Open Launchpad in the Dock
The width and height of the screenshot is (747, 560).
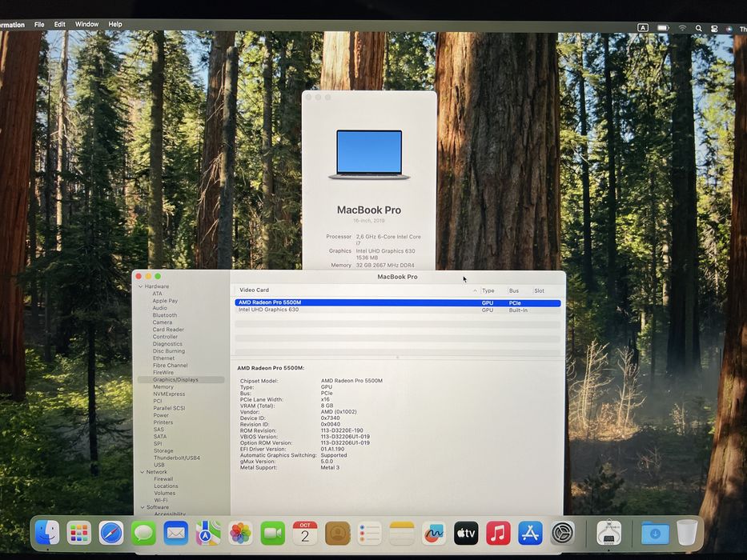pyautogui.click(x=79, y=533)
